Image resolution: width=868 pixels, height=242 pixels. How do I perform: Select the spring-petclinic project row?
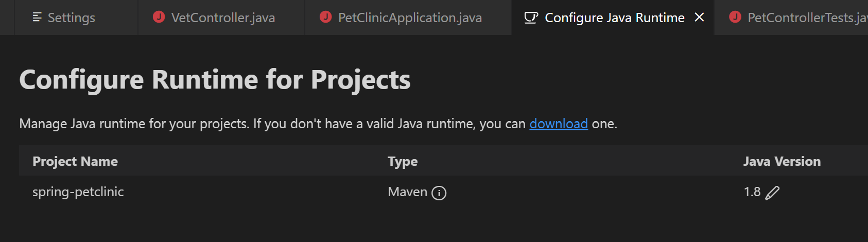(443, 192)
